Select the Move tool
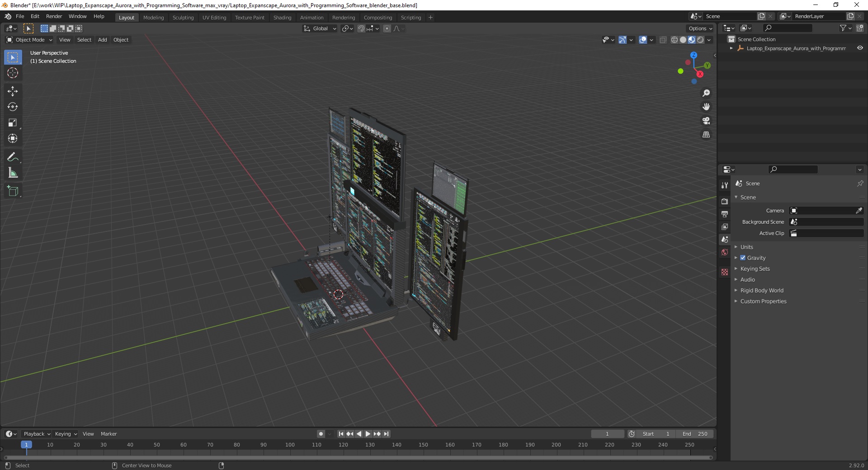 coord(13,91)
